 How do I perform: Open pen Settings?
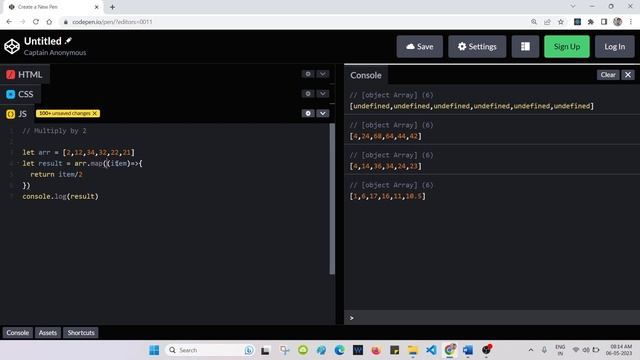[x=477, y=47]
